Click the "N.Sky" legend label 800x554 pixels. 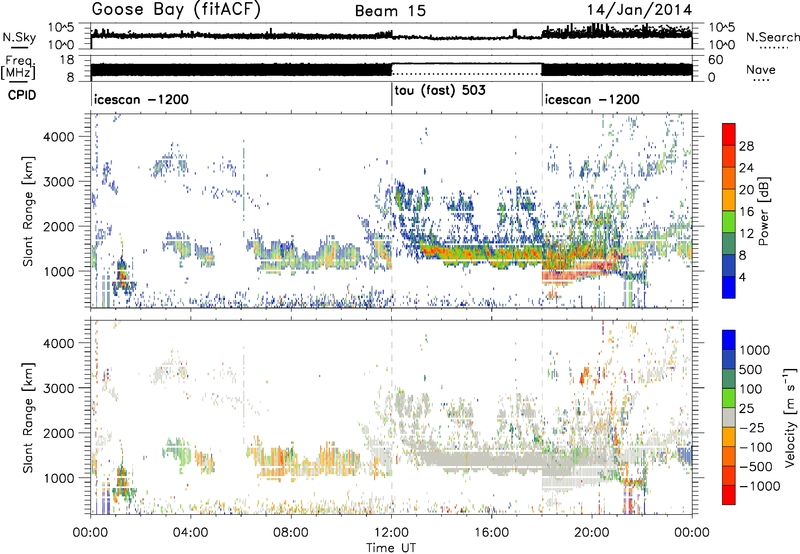click(x=19, y=37)
